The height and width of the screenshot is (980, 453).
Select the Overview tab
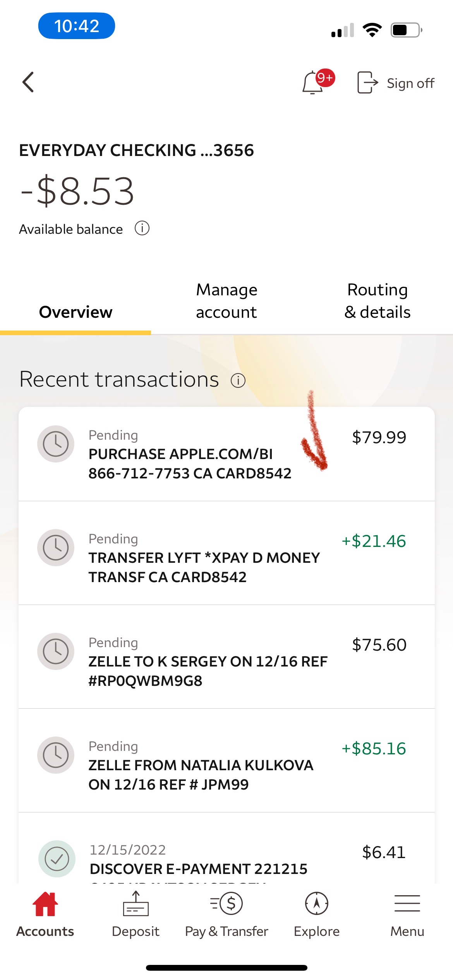coord(75,312)
